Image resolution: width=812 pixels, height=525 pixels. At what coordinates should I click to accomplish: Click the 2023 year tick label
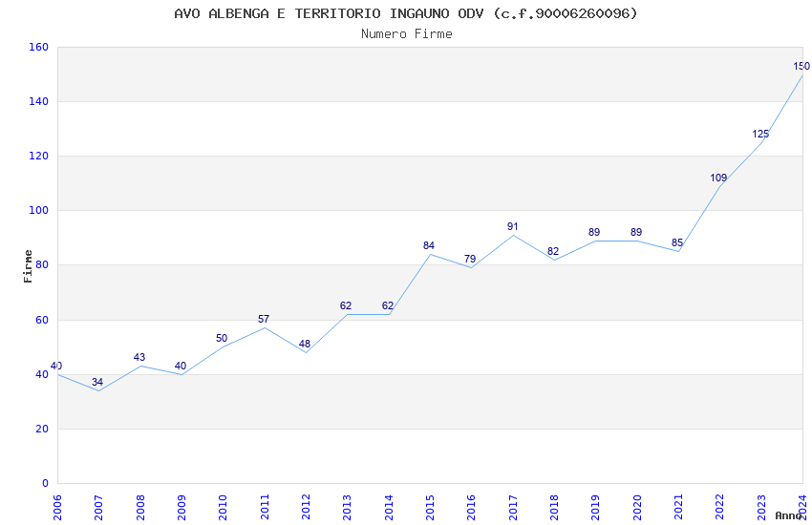click(x=761, y=508)
